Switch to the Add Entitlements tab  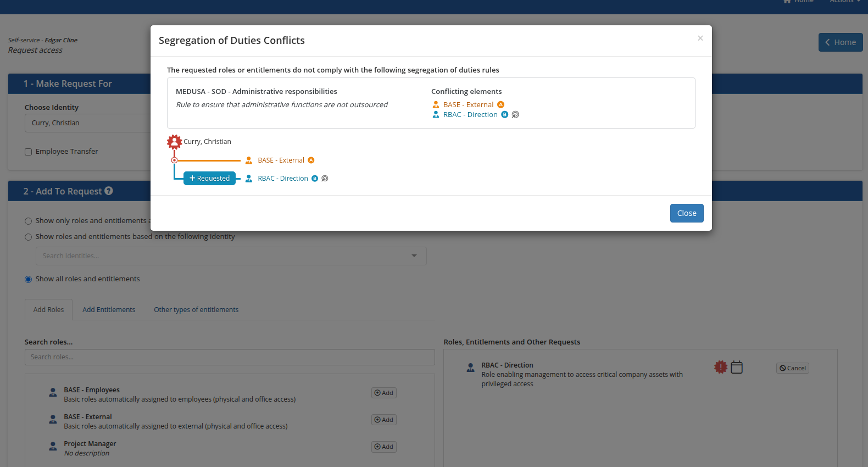point(108,309)
